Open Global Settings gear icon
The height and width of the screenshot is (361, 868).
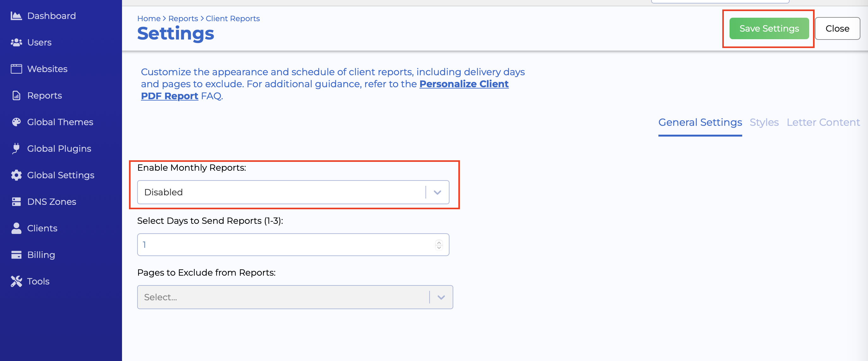[16, 175]
